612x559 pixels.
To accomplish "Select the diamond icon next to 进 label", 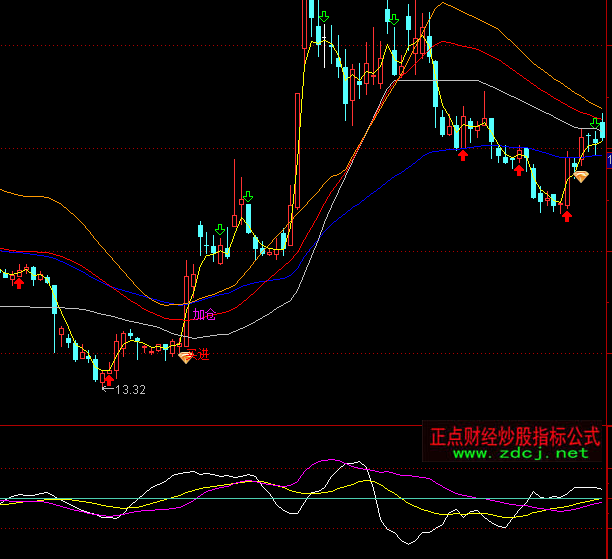I will 185,356.
